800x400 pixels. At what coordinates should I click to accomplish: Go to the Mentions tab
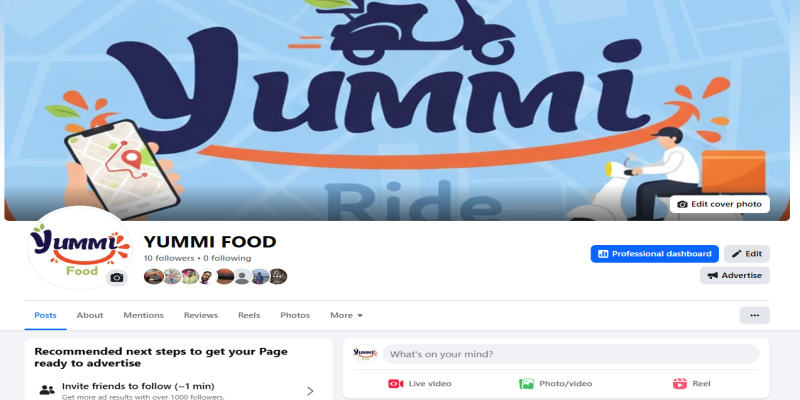143,315
